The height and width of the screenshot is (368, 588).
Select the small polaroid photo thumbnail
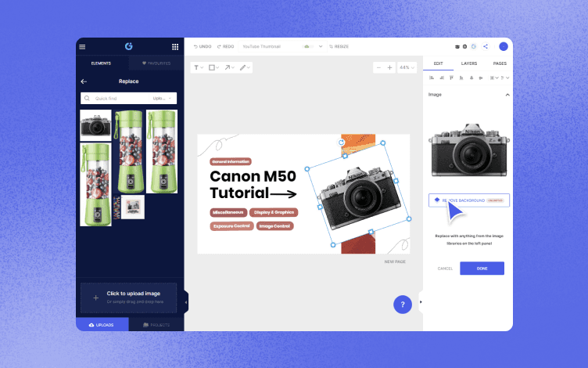point(133,207)
